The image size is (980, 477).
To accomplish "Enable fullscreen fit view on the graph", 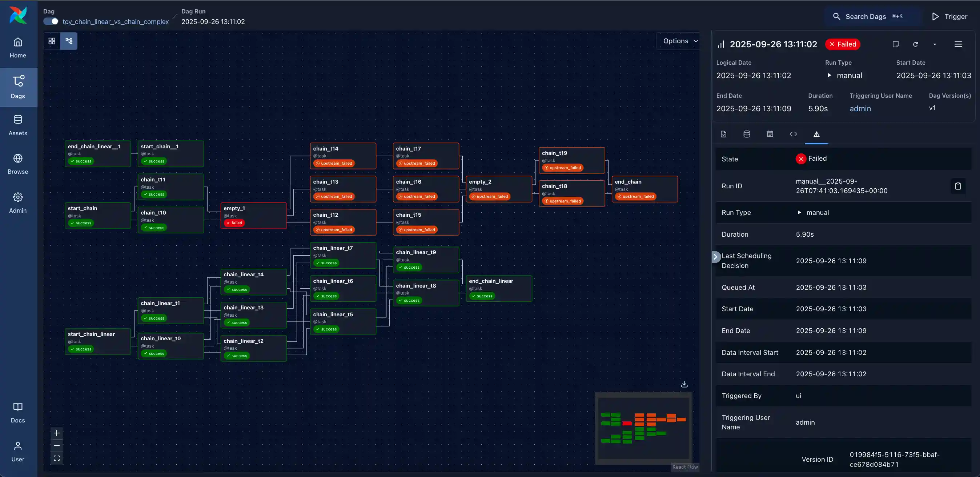I will pyautogui.click(x=57, y=458).
